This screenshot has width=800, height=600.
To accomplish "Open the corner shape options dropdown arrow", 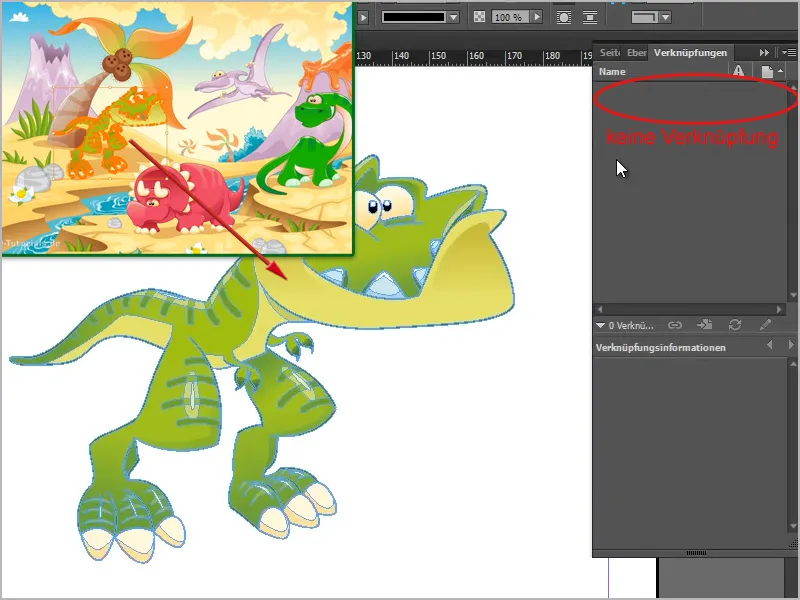I will [665, 17].
